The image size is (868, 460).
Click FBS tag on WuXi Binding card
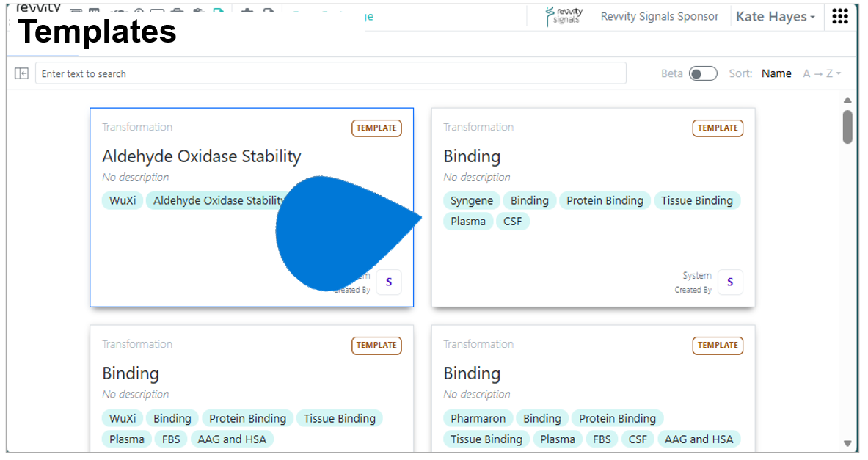coord(171,439)
